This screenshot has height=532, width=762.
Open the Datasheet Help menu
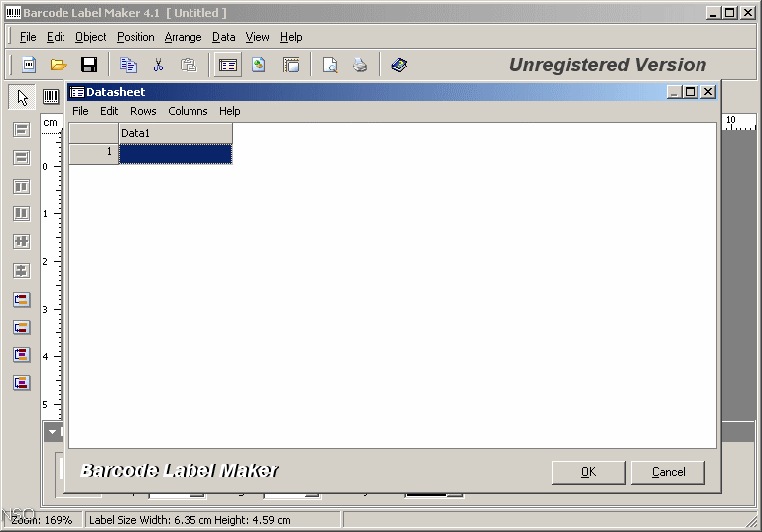(230, 111)
